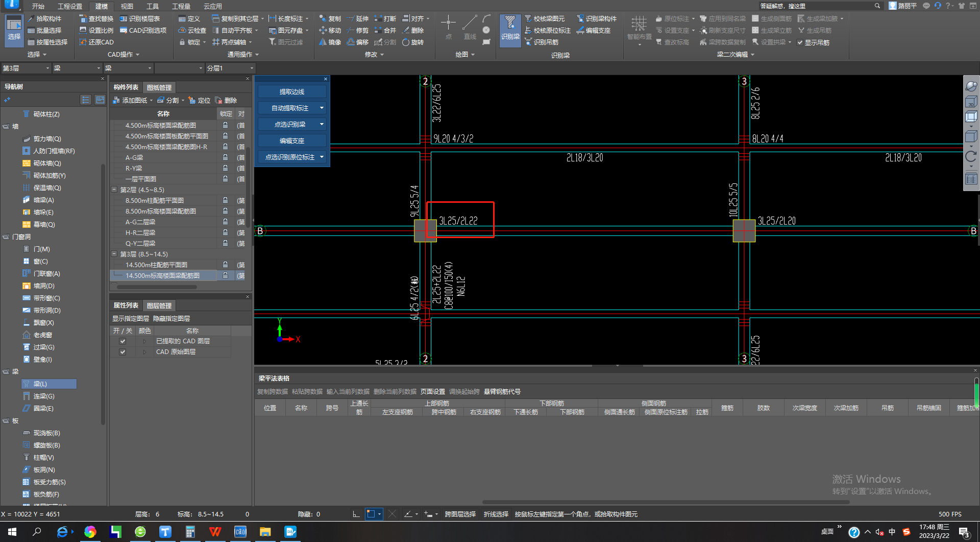980x542 pixels.
Task: Click the 还原CAD restore tool
Action: point(96,42)
